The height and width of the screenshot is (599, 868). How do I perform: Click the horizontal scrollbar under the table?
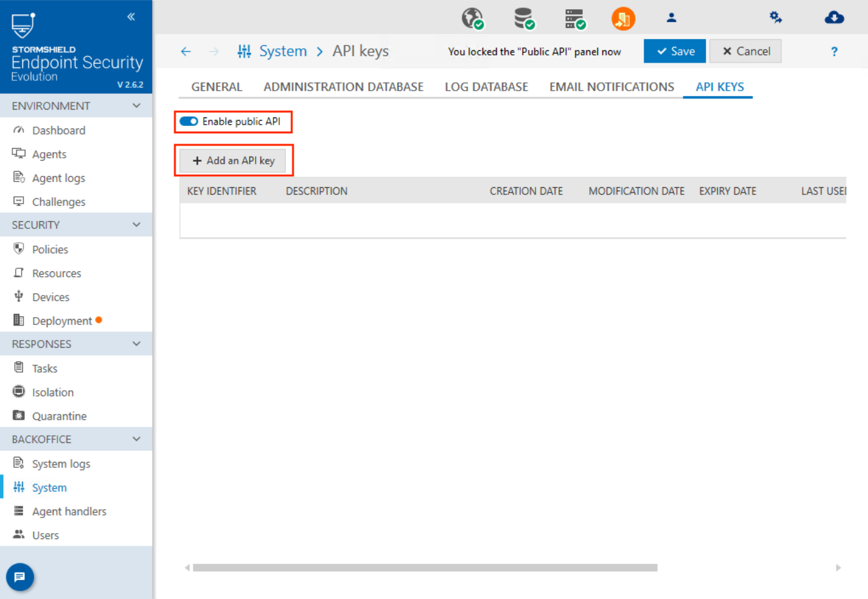click(424, 568)
